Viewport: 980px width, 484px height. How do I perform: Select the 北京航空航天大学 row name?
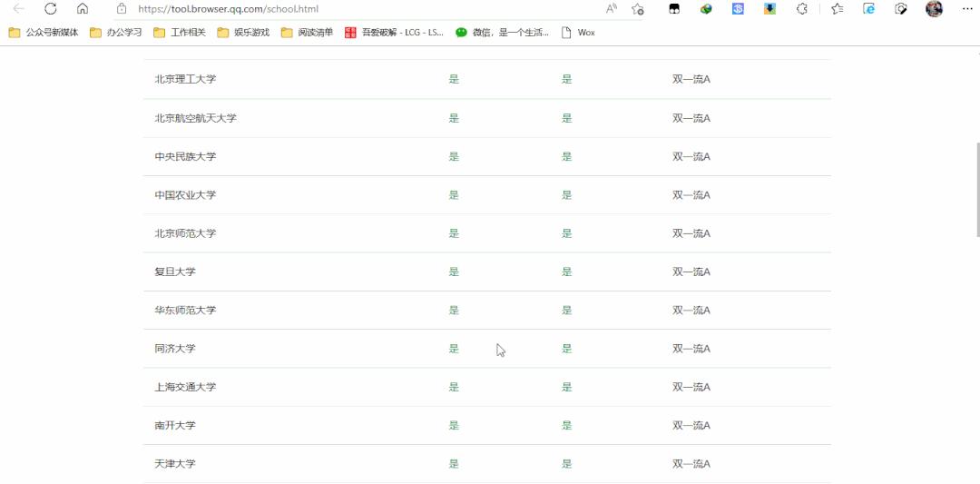[196, 118]
